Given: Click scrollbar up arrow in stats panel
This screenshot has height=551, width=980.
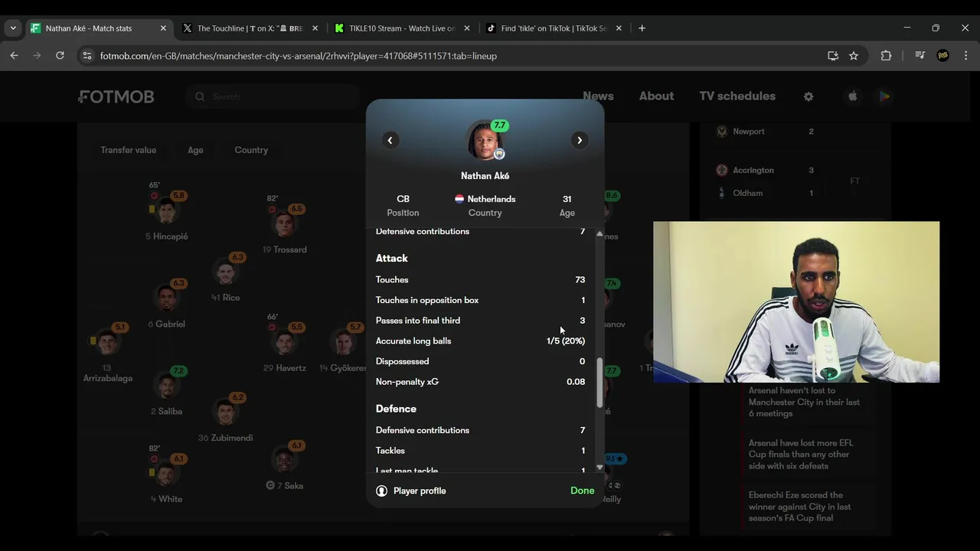Looking at the screenshot, I should coord(599,233).
